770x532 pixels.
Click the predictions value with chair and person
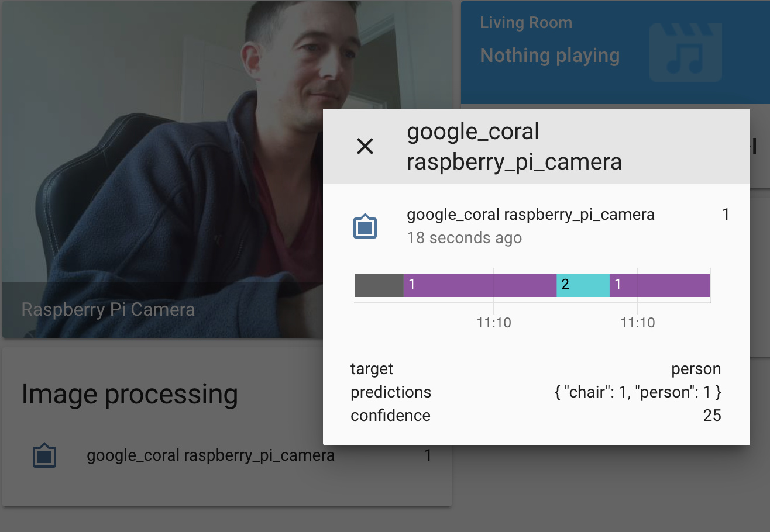[x=638, y=392]
